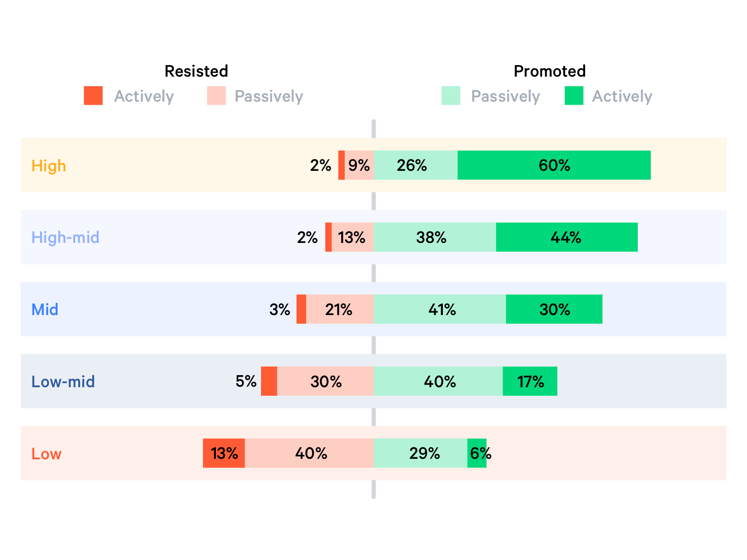Click the orange Actively Resisted legend swatch

[93, 96]
